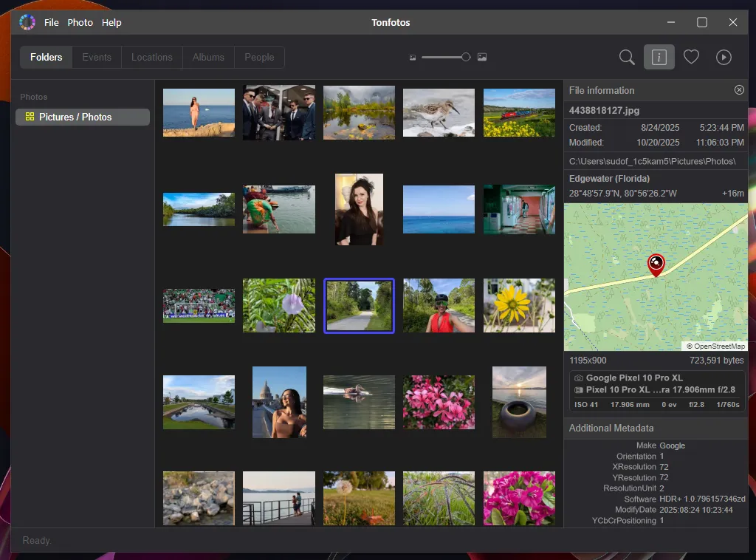The image size is (756, 560).
Task: Close the File information panel with its X icon
Action: (739, 89)
